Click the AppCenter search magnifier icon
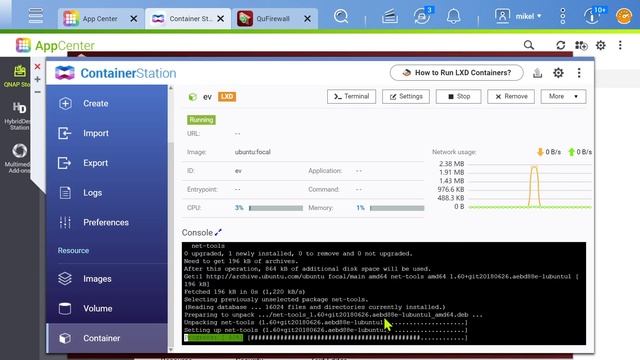 click(x=529, y=45)
